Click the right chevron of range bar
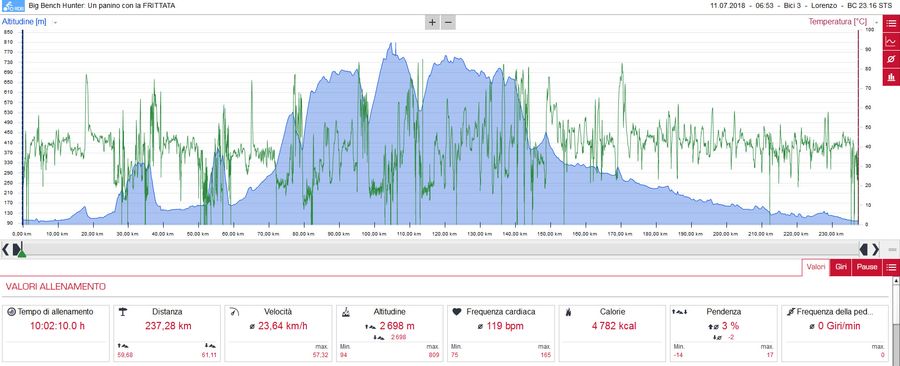Image resolution: width=900 pixels, height=366 pixels. tap(875, 249)
